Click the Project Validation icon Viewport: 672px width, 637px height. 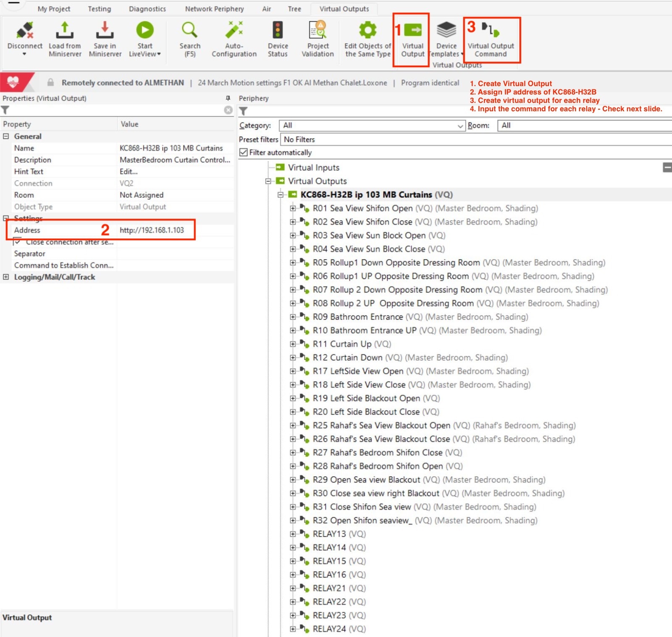[x=318, y=31]
